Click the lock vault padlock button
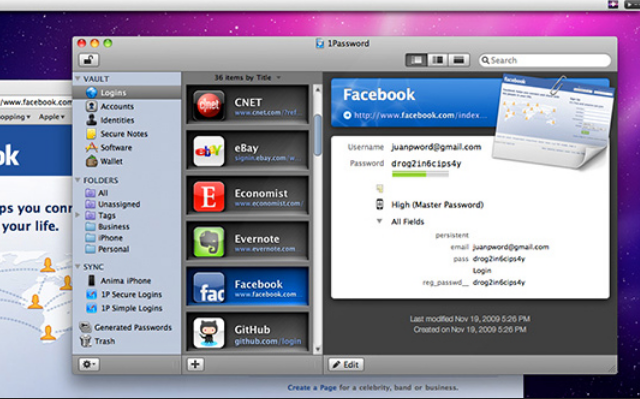640x399 pixels. coord(89,60)
